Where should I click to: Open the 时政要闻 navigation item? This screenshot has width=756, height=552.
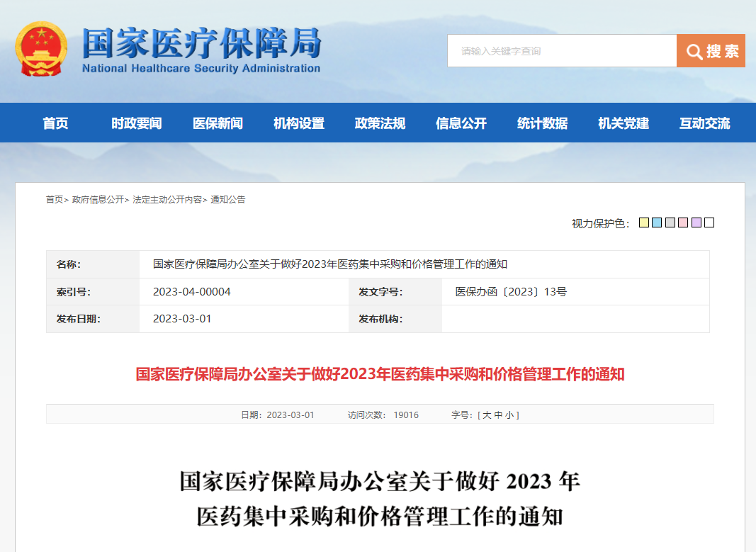tap(137, 123)
